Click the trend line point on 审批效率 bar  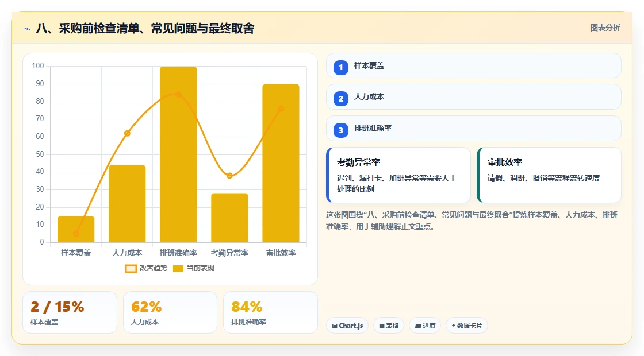click(281, 109)
